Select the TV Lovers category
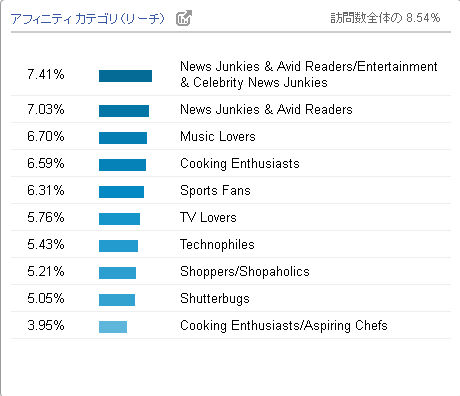This screenshot has width=460, height=396. 208,218
